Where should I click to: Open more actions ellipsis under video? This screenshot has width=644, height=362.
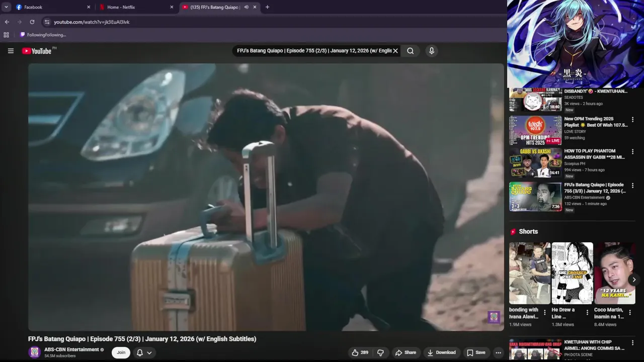click(x=498, y=352)
